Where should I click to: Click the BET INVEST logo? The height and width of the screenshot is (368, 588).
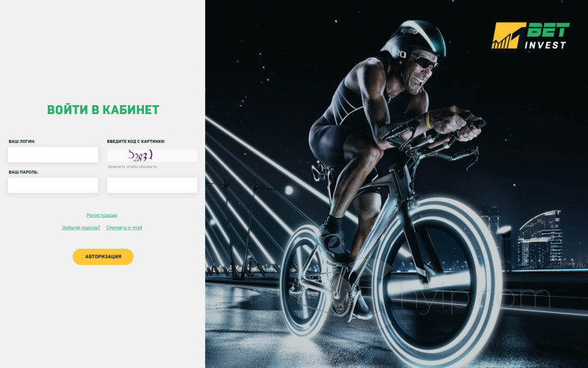[530, 35]
